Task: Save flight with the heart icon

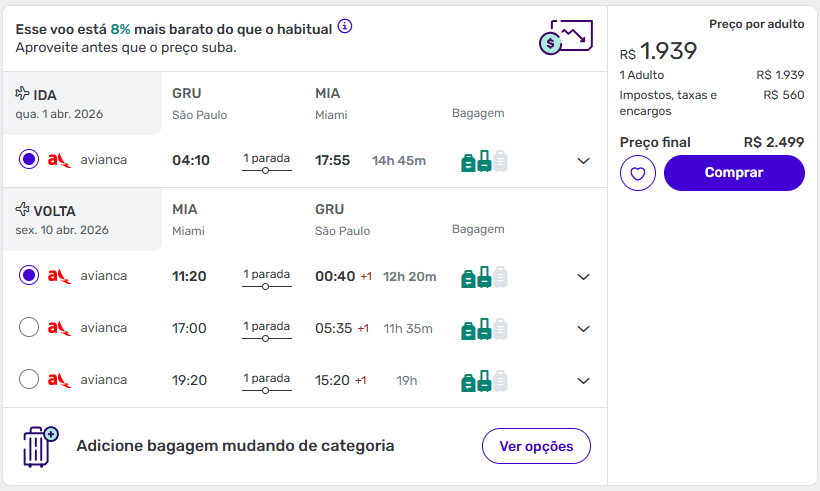Action: click(637, 173)
